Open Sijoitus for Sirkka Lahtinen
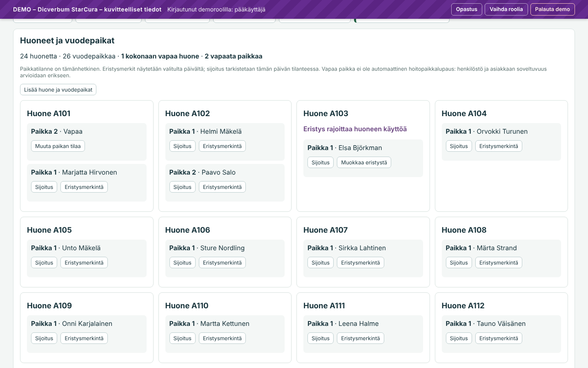 321,263
